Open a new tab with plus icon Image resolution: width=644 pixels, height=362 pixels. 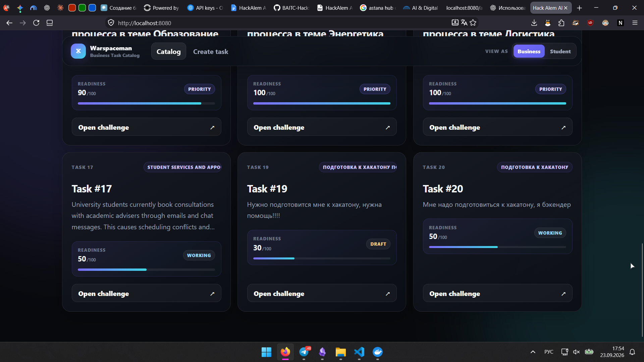[580, 8]
